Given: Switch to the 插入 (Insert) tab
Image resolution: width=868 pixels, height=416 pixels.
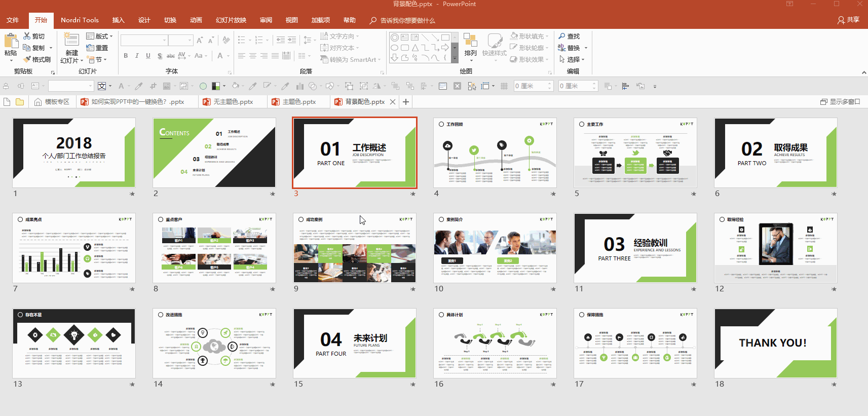Looking at the screenshot, I should point(118,20).
